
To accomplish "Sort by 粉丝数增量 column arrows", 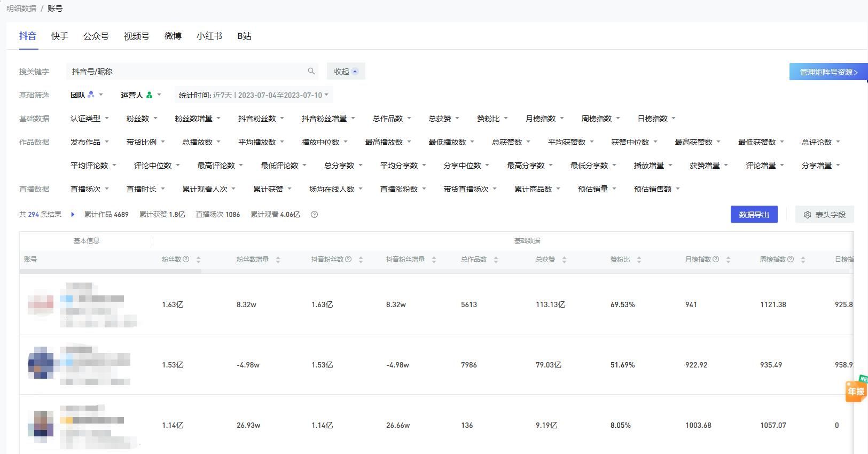I will (x=278, y=260).
